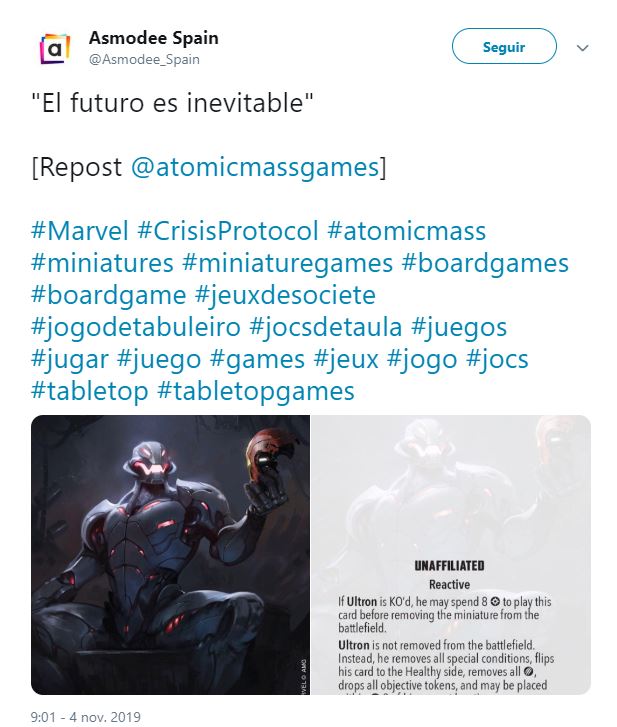Follow the account with the Seguir button

[504, 46]
